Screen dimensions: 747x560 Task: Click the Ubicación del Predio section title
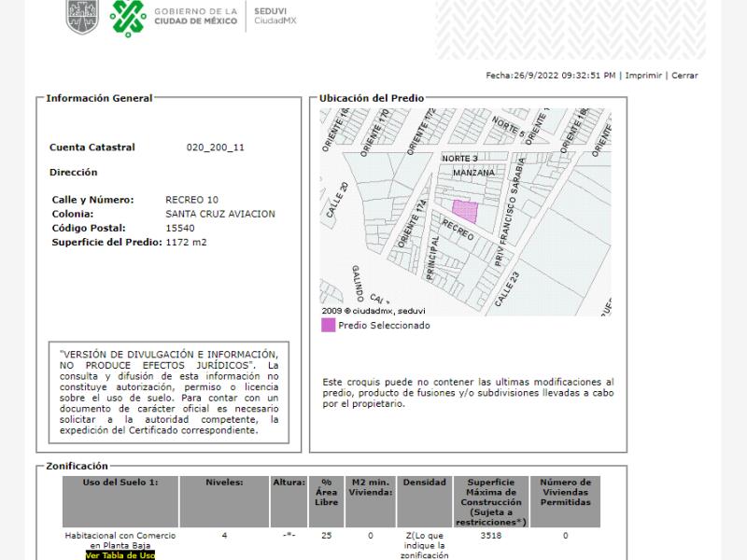coord(372,98)
